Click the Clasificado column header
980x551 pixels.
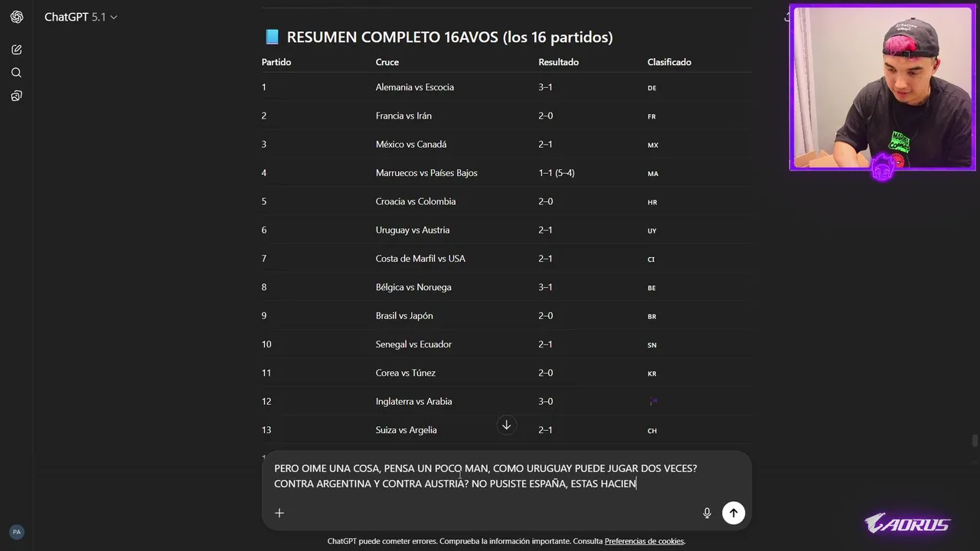point(669,62)
